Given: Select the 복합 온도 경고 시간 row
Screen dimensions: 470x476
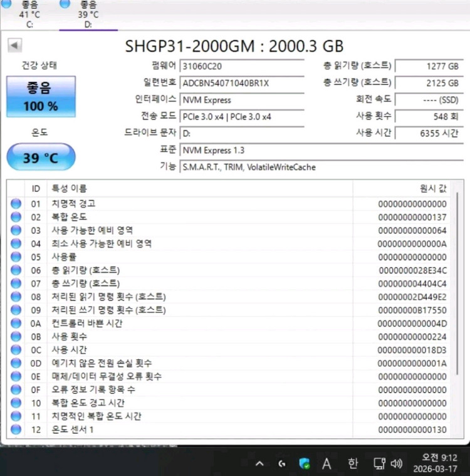Looking at the screenshot, I should pos(229,403).
